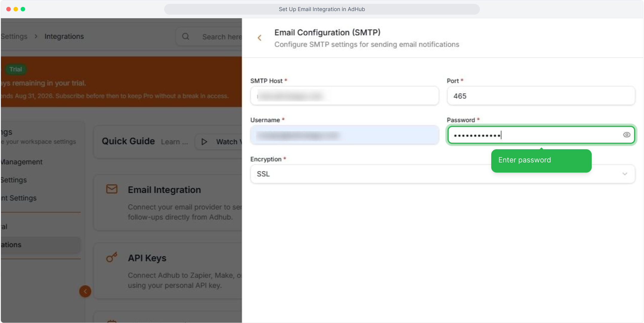The width and height of the screenshot is (644, 323).
Task: Open the Email Integration card title
Action: pyautogui.click(x=164, y=190)
